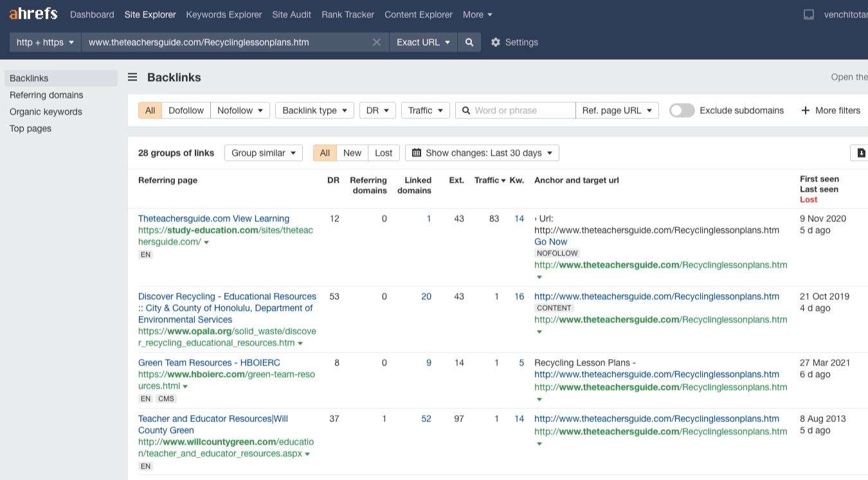Click Kw. value 5 in the hboierc row

point(521,363)
